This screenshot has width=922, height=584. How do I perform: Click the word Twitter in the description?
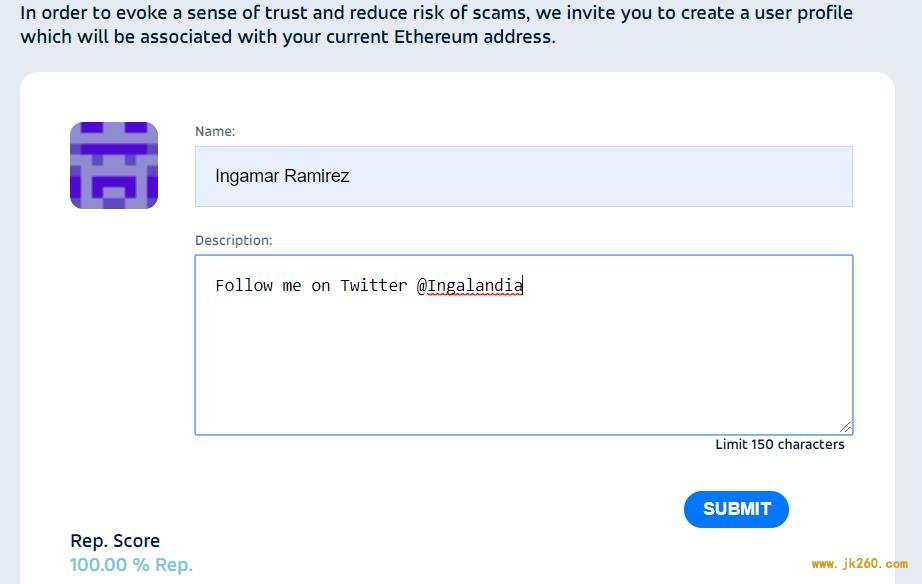point(373,286)
